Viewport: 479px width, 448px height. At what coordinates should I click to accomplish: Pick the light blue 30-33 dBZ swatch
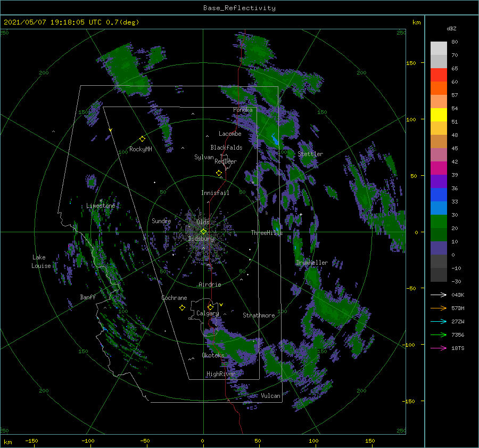[439, 208]
